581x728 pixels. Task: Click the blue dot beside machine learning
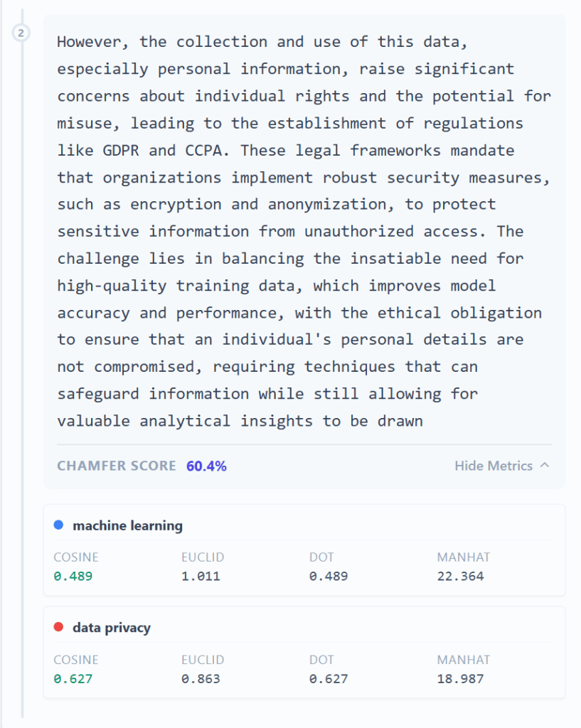tap(58, 525)
